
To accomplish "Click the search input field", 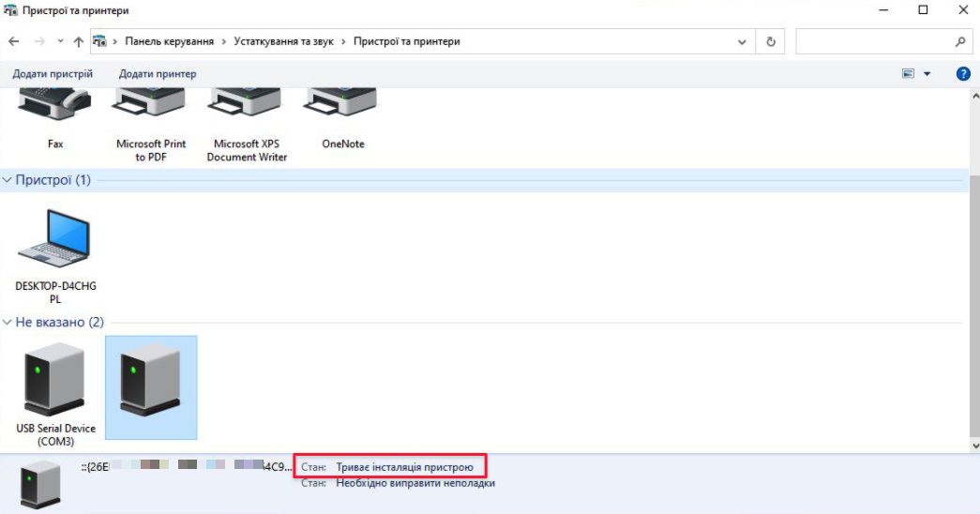I will [872, 42].
